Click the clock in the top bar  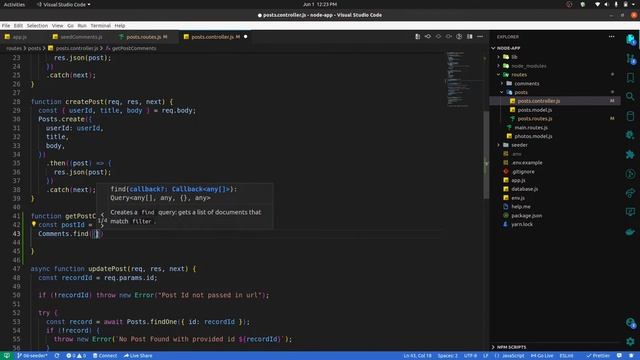pyautogui.click(x=320, y=4)
